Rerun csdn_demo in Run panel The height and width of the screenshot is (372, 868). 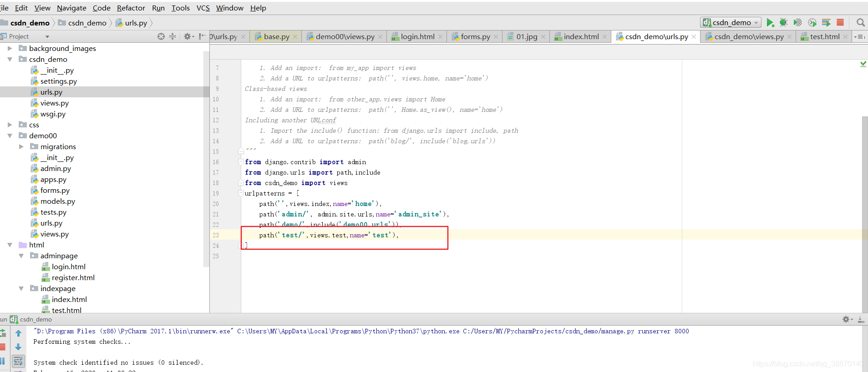(3, 333)
